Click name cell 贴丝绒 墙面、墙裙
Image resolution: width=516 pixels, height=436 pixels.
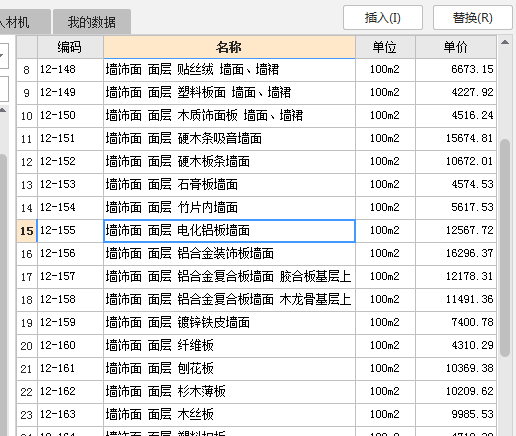tap(229, 70)
